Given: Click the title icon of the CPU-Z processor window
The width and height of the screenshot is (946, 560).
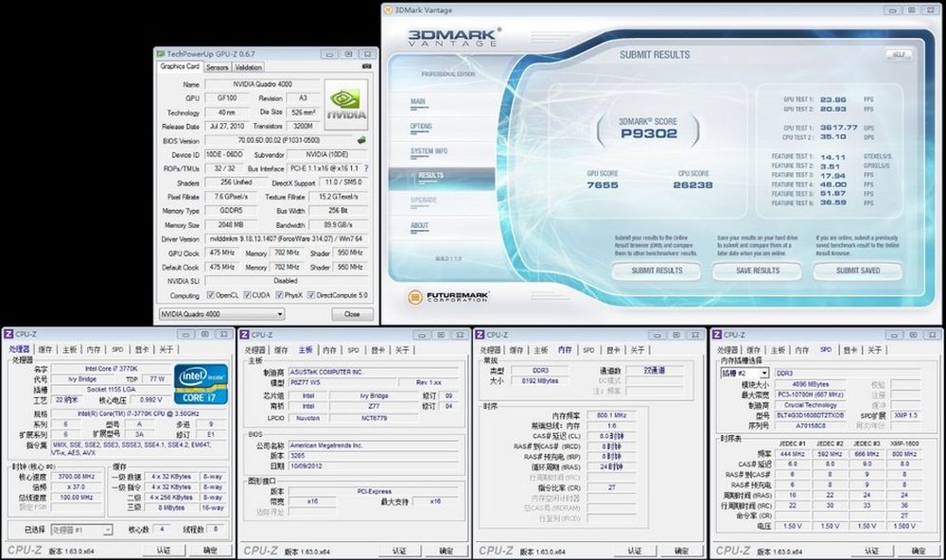Looking at the screenshot, I should pyautogui.click(x=9, y=334).
